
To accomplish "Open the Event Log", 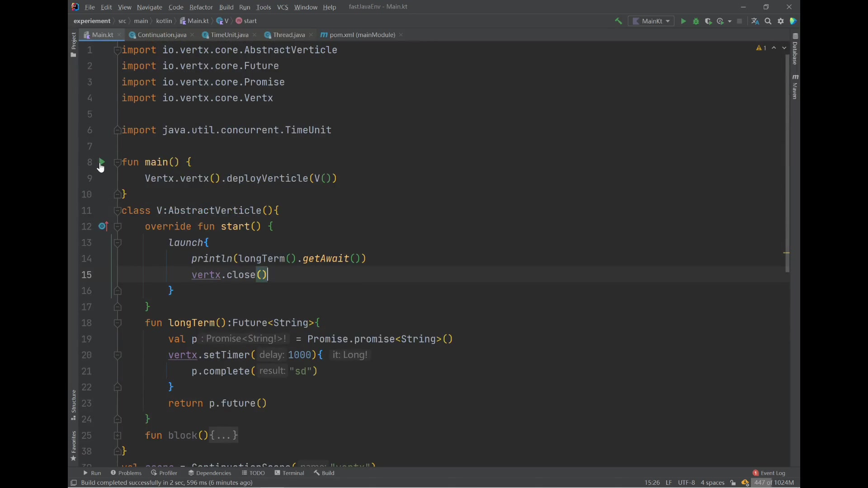I will [769, 473].
